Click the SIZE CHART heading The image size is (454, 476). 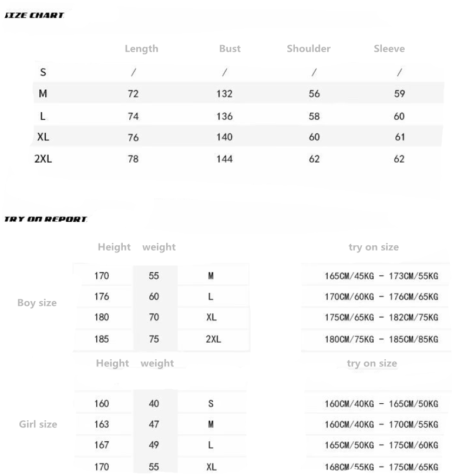click(x=33, y=15)
